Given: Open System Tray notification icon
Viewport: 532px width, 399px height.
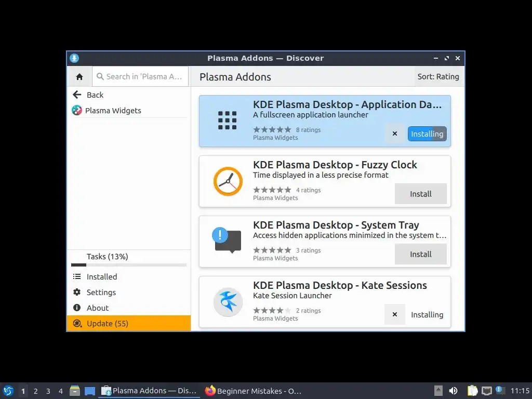Looking at the screenshot, I should pyautogui.click(x=227, y=240).
